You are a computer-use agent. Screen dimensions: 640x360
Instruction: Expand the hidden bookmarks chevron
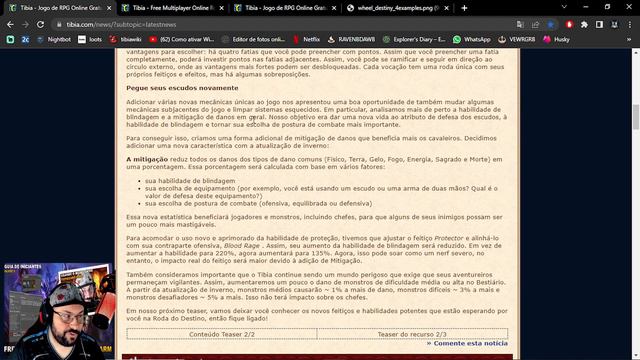point(629,39)
